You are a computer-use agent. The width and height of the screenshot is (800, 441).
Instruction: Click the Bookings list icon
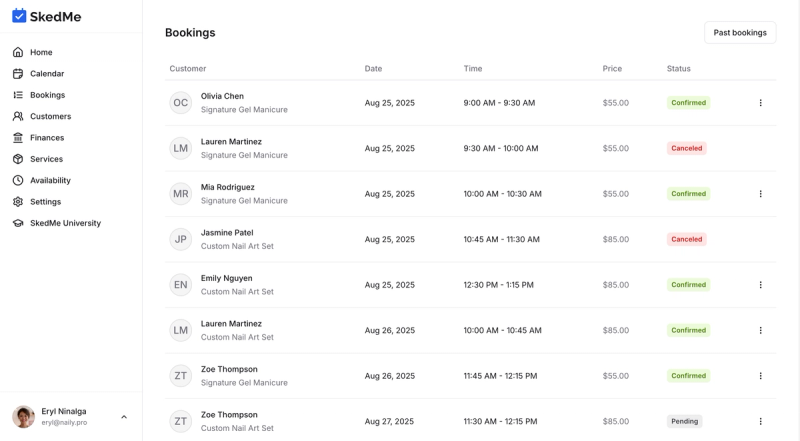coord(18,95)
